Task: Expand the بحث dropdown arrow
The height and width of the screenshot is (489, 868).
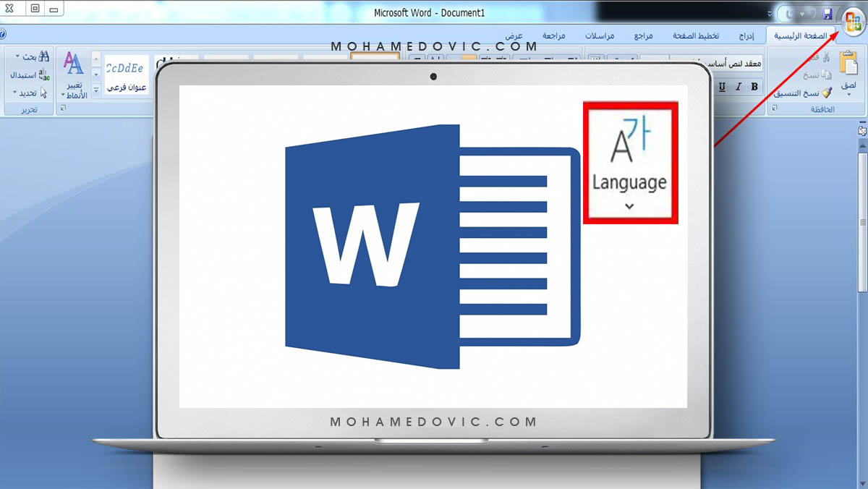Action: [x=17, y=56]
